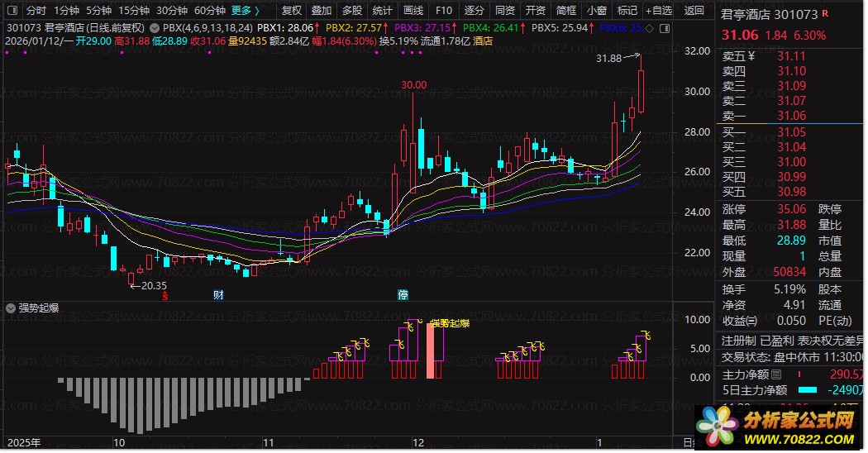The image size is (868, 453).
Task: Switch to 15分钟 timeframe
Action: [x=134, y=11]
